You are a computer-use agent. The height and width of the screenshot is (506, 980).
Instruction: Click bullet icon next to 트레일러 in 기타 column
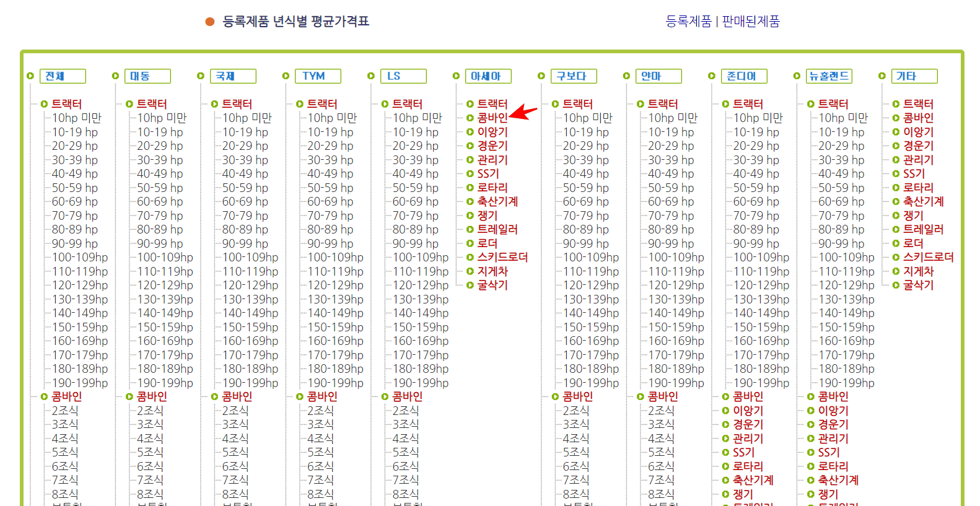(x=896, y=229)
